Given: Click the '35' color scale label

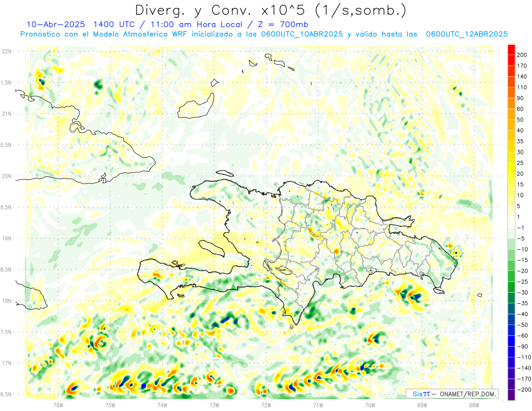Looking at the screenshot, I should pos(521,141).
